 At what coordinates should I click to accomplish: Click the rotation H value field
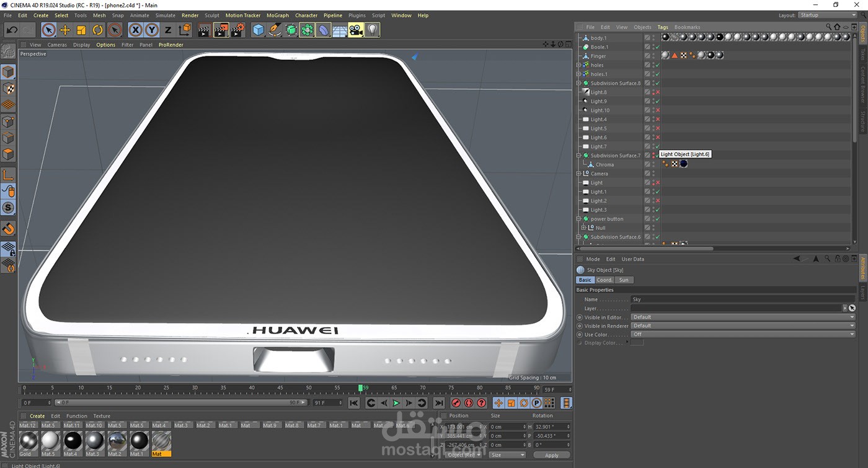pos(551,426)
